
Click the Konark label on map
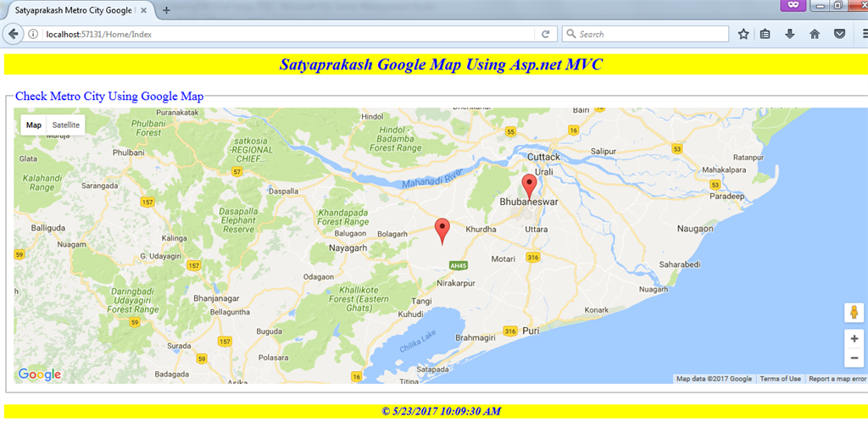[x=596, y=310]
